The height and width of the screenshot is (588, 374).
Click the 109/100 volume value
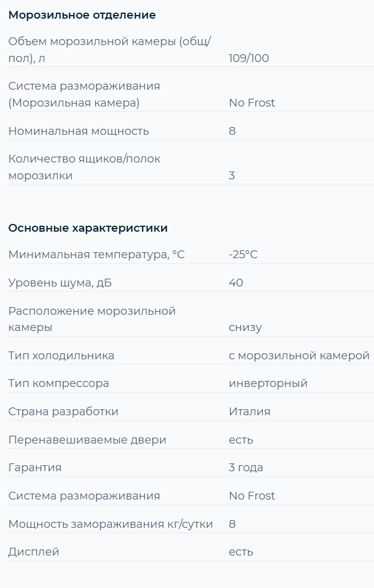(x=249, y=58)
